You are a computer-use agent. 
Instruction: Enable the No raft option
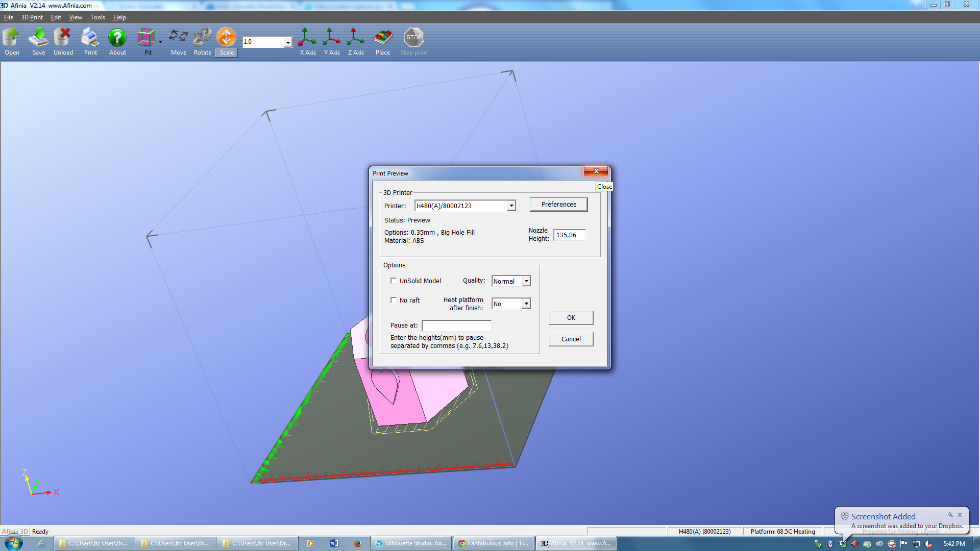pos(394,300)
